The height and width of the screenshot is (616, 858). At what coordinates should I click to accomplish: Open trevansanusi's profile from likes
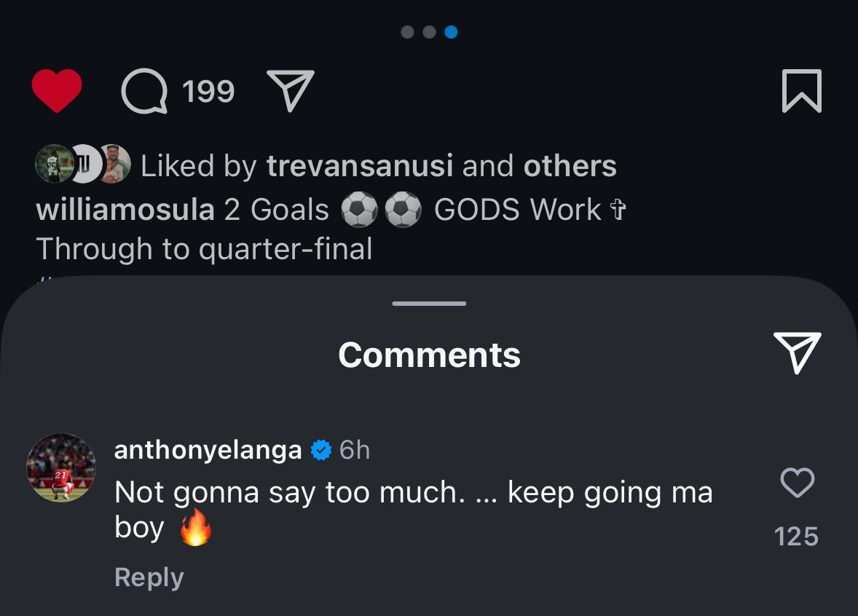(x=360, y=166)
